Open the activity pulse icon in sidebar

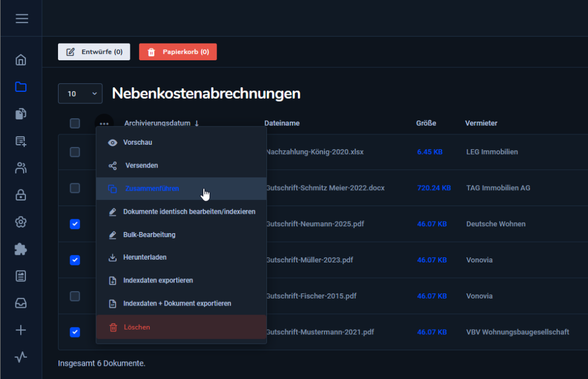[x=21, y=357]
